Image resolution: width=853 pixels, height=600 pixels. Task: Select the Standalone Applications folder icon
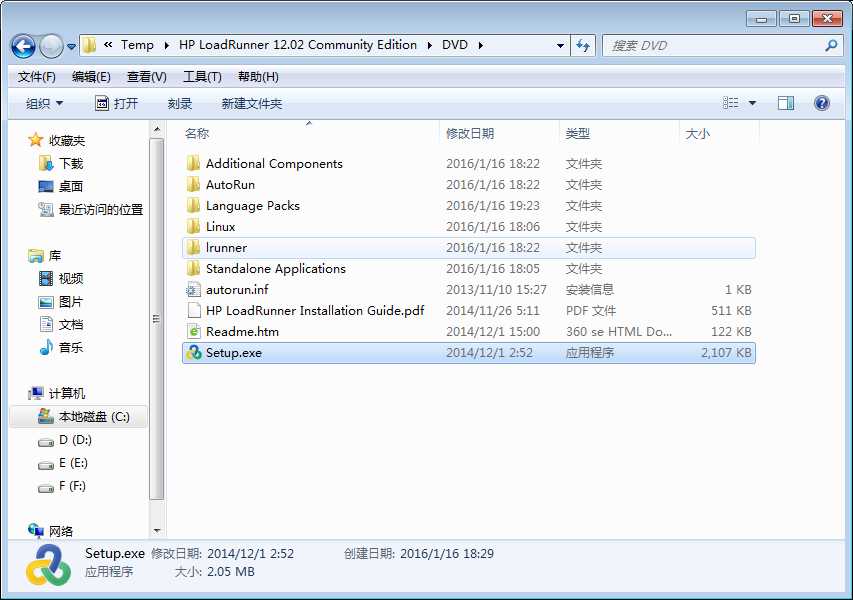click(x=193, y=268)
